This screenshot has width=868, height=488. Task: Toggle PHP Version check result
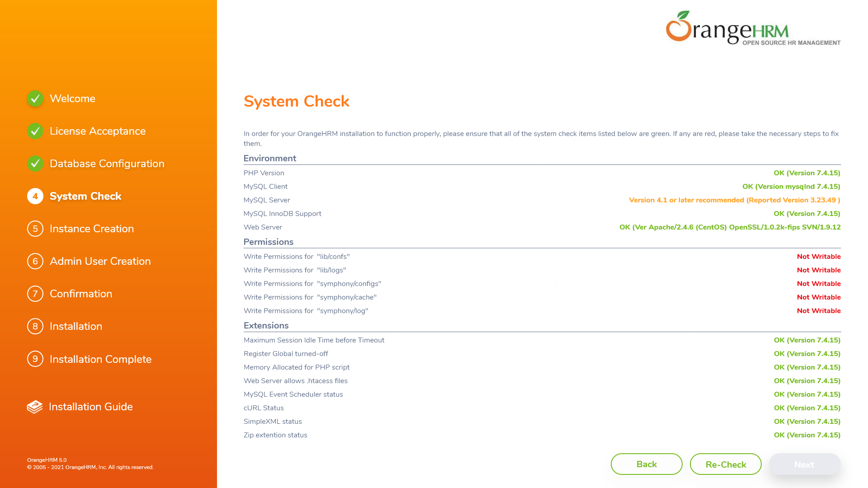tap(806, 173)
